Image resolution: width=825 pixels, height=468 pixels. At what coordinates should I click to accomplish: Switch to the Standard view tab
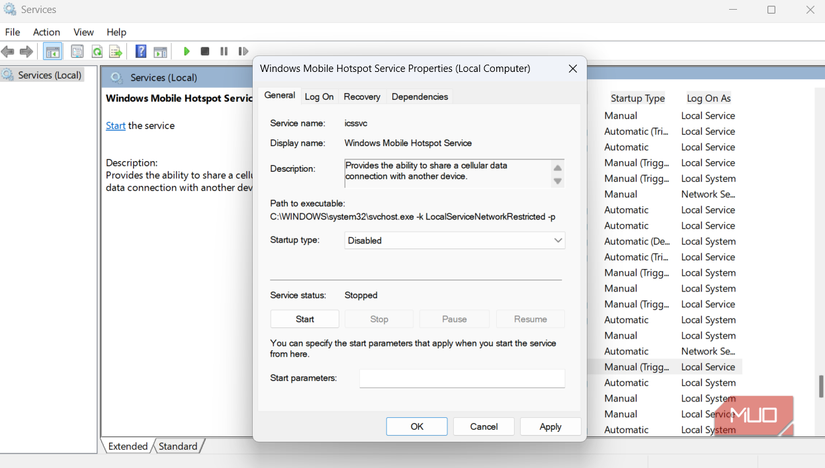pyautogui.click(x=178, y=446)
